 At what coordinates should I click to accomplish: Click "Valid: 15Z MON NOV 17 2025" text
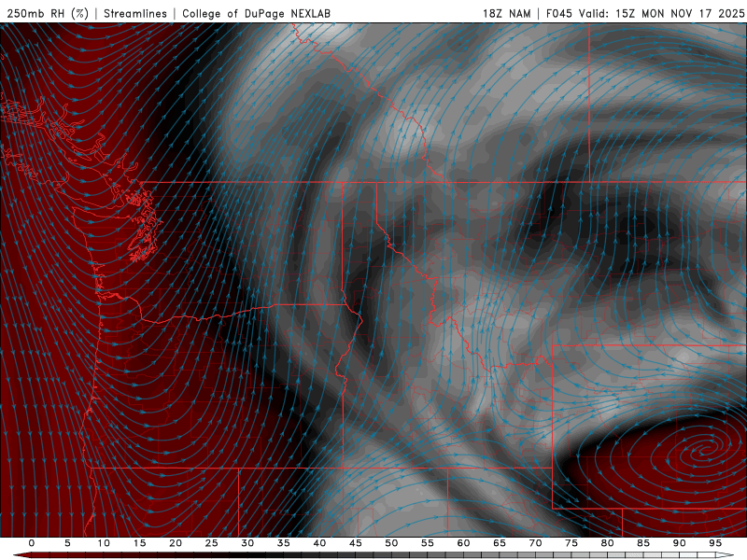pyautogui.click(x=661, y=13)
